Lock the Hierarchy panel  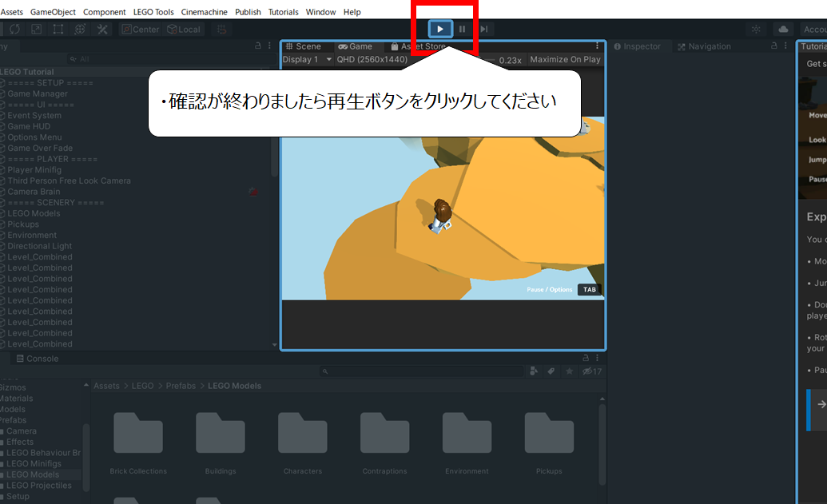258,46
